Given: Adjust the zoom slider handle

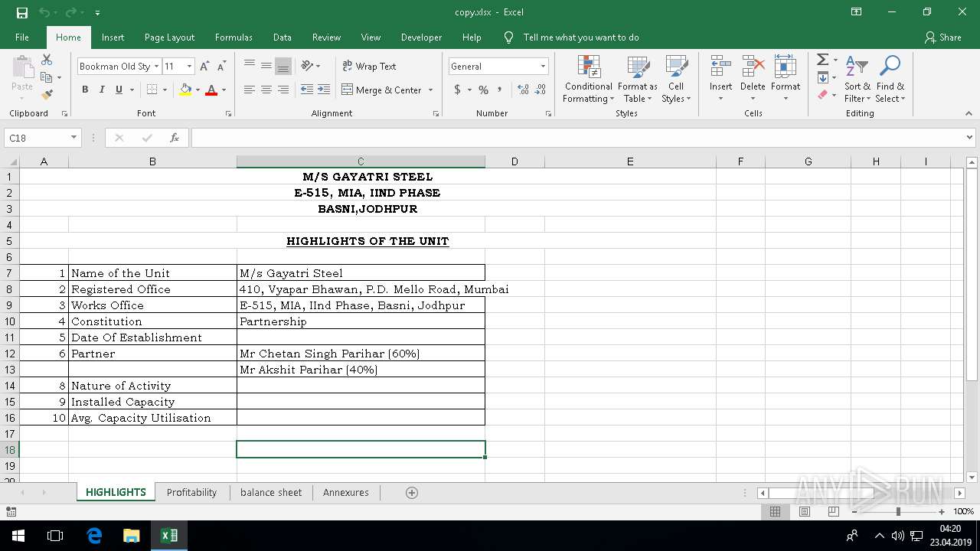Looking at the screenshot, I should click(898, 511).
